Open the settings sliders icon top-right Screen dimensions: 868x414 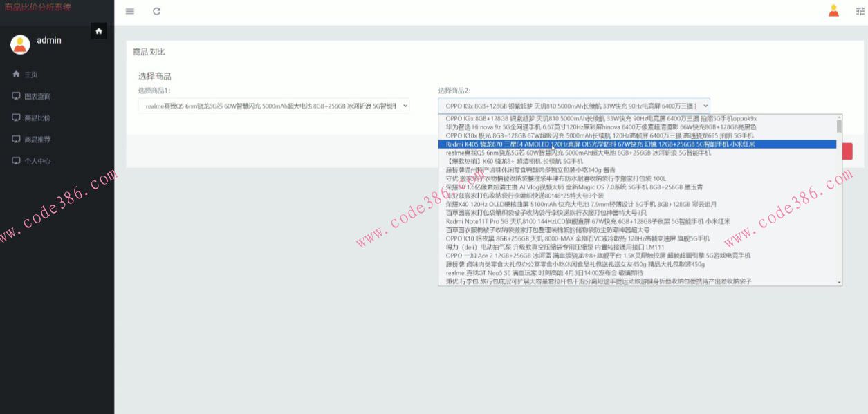pos(860,11)
